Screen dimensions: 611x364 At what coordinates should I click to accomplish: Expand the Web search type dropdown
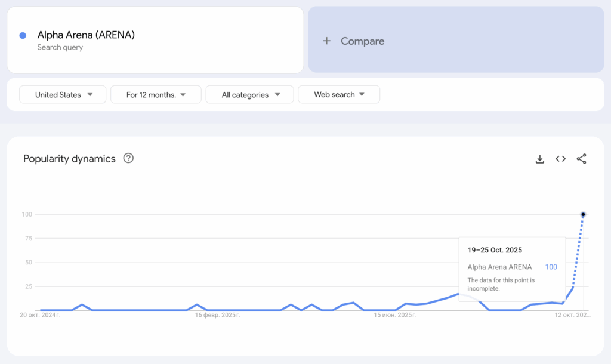[x=338, y=94]
